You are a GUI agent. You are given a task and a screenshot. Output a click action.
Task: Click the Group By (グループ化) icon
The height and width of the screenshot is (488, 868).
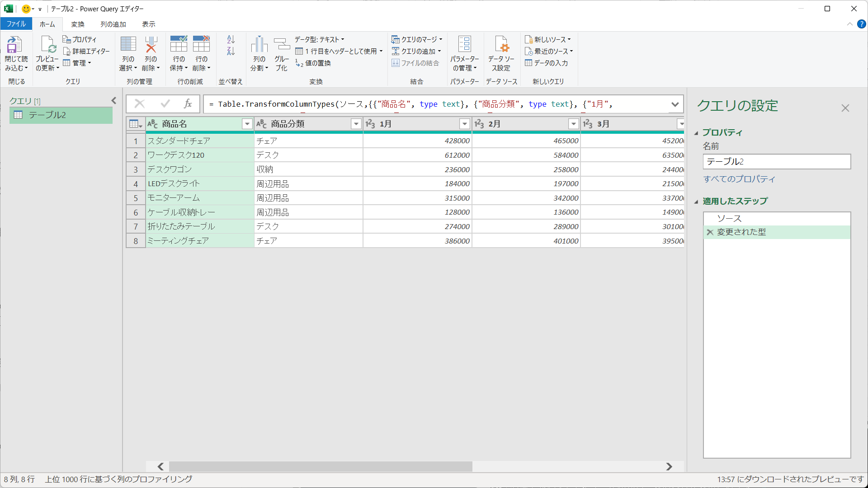tap(282, 44)
